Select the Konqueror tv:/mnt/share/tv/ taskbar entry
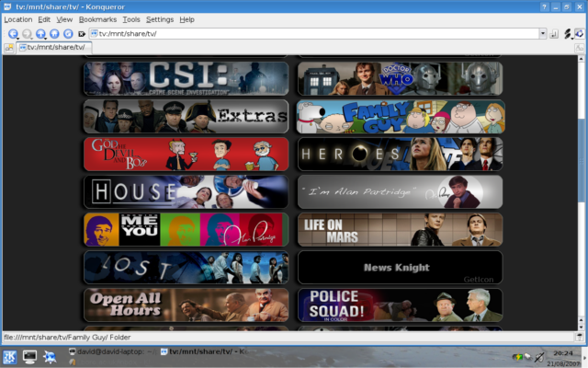 click(204, 351)
